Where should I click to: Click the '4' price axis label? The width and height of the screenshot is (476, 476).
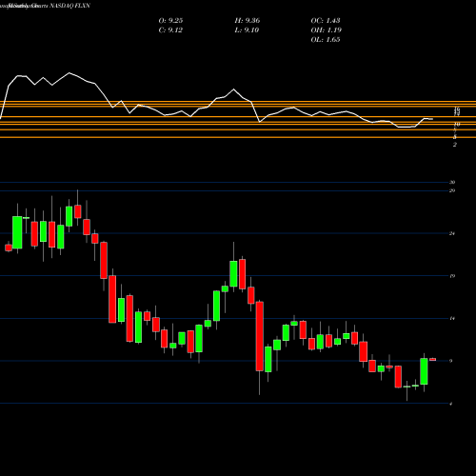coord(451,404)
